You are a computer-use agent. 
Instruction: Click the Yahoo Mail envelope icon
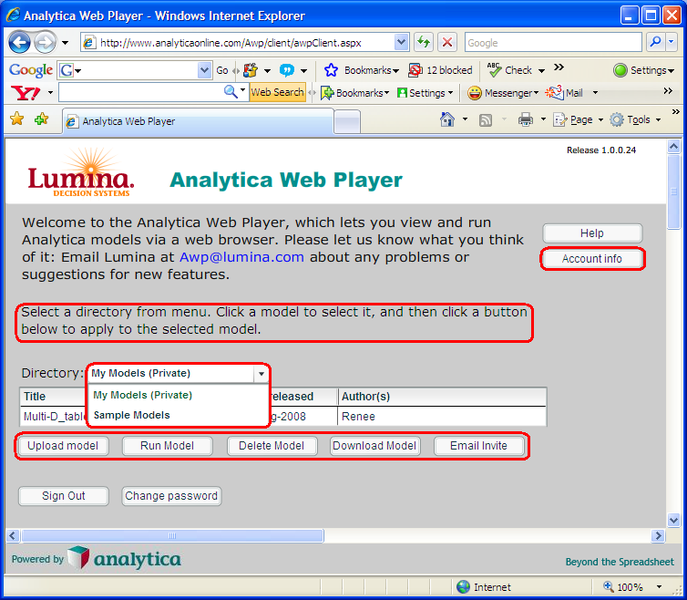point(554,92)
